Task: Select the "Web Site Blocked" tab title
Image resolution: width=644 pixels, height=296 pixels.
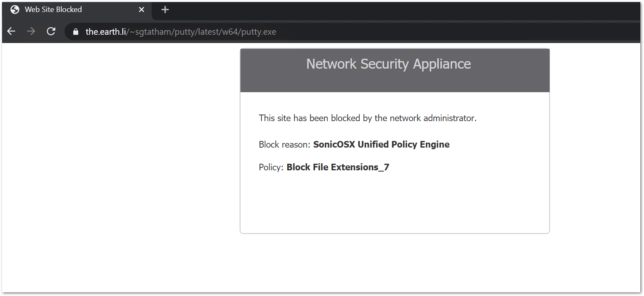Action: click(x=53, y=10)
